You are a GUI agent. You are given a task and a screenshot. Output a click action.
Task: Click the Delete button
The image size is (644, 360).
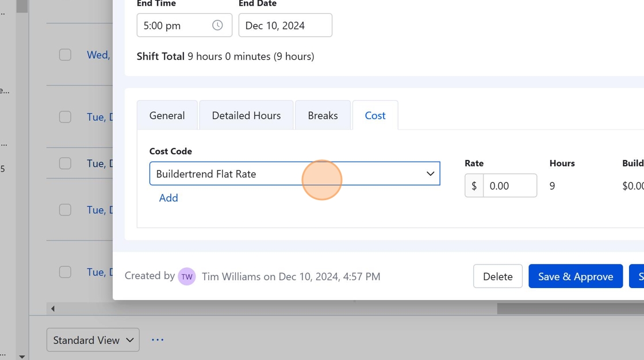click(x=497, y=277)
